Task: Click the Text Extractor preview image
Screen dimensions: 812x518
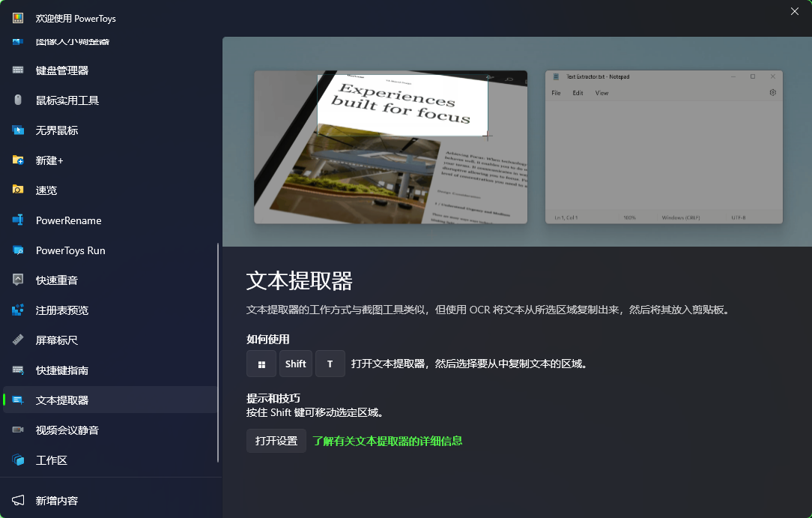Action: tap(518, 142)
